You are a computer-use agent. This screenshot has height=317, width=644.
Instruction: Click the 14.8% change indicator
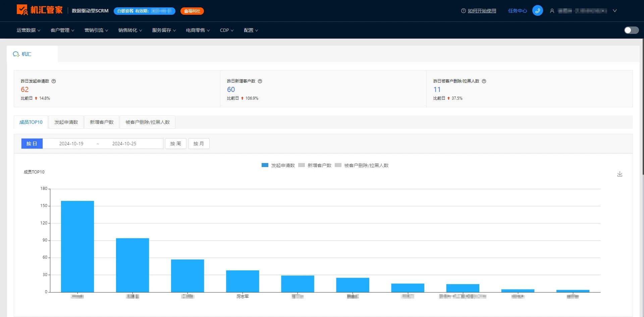42,98
